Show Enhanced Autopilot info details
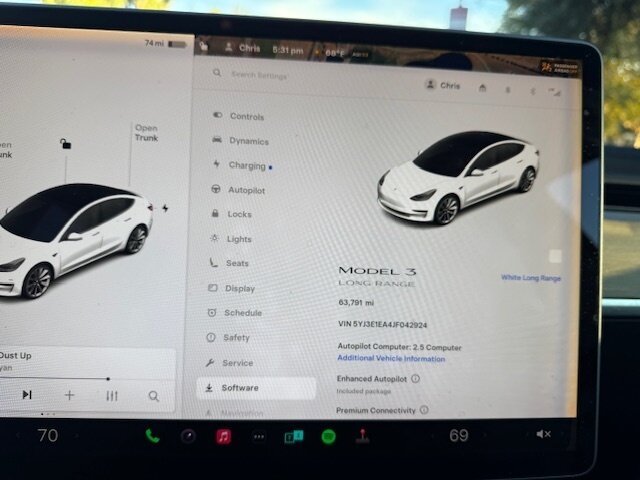 click(415, 379)
